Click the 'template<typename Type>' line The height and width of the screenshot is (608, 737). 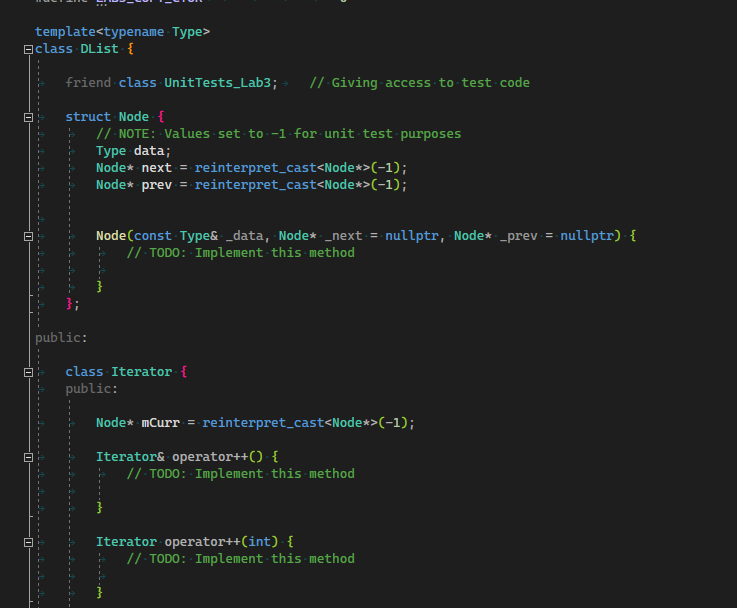(x=122, y=32)
